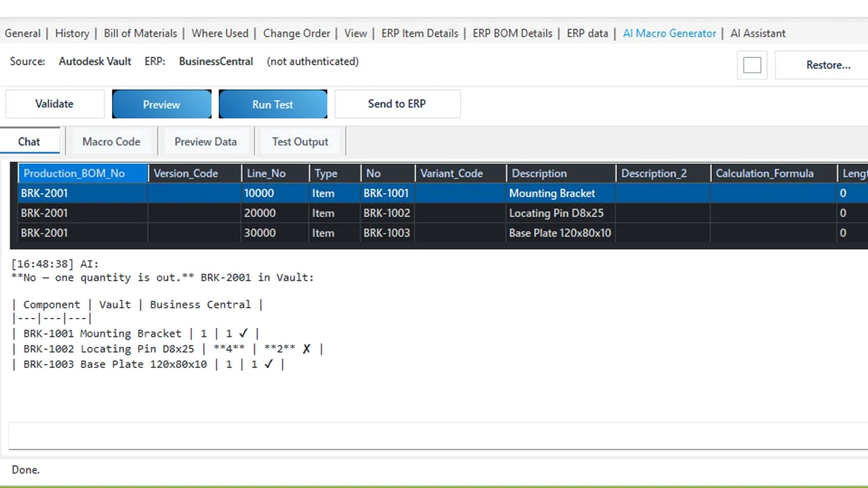Click the BusinessCentral ERP label
The image size is (868, 488).
216,61
